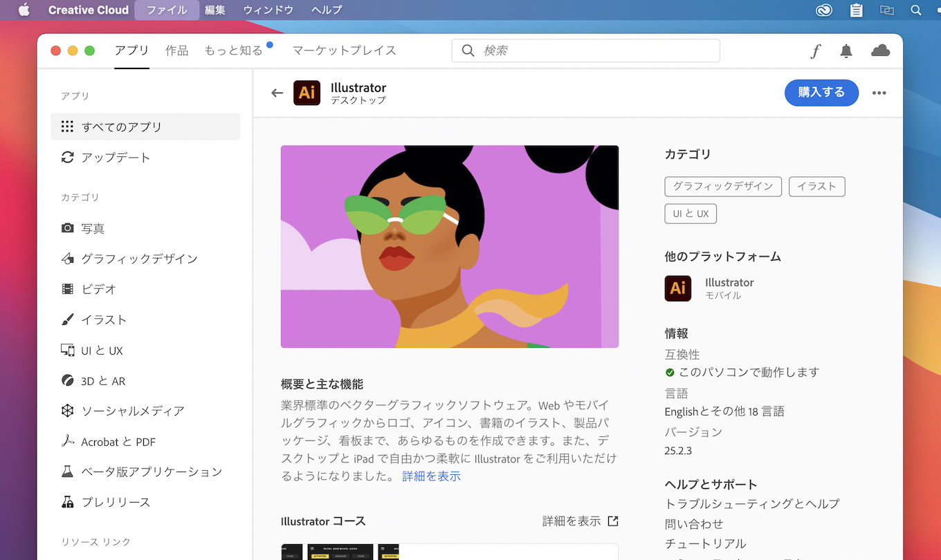Image resolution: width=941 pixels, height=560 pixels.
Task: Click the Illustrator hero artwork image
Action: 450,245
